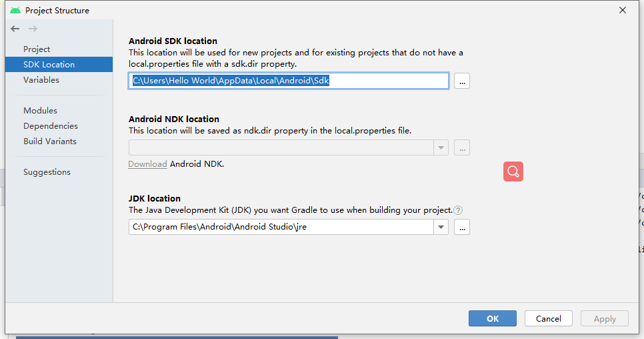The height and width of the screenshot is (339, 644).
Task: Click the back navigation arrow
Action: click(15, 28)
